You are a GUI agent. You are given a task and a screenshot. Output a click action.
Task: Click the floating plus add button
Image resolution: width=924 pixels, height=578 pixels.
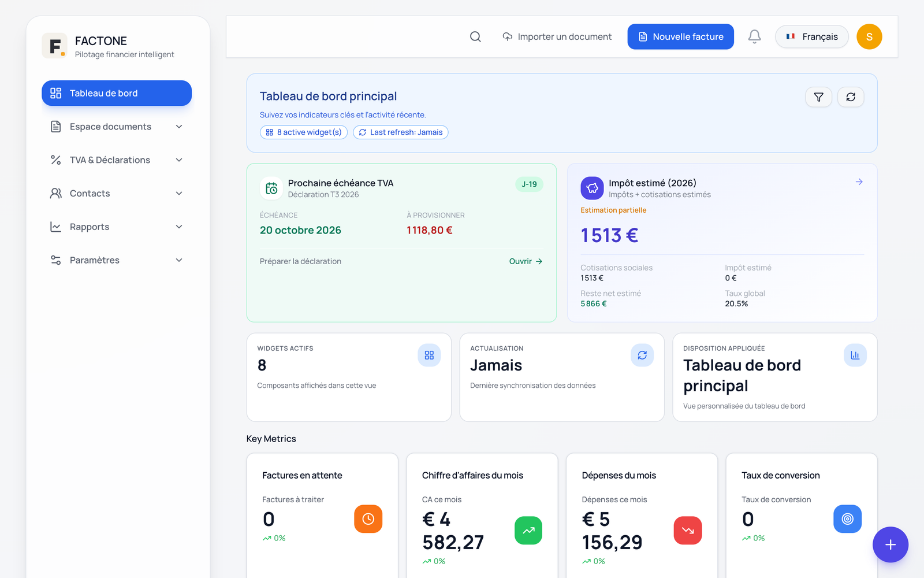tap(890, 544)
